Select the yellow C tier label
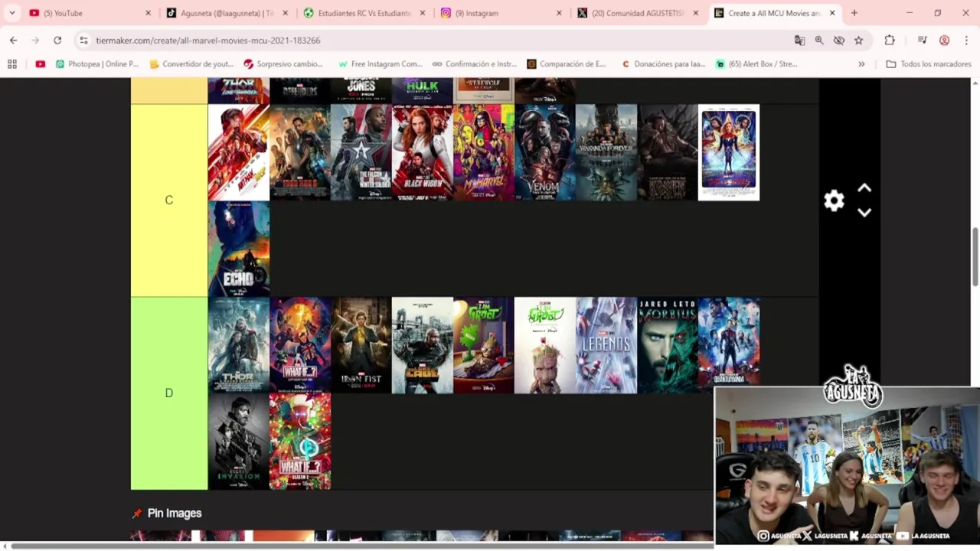The height and width of the screenshot is (551, 980). click(x=169, y=201)
